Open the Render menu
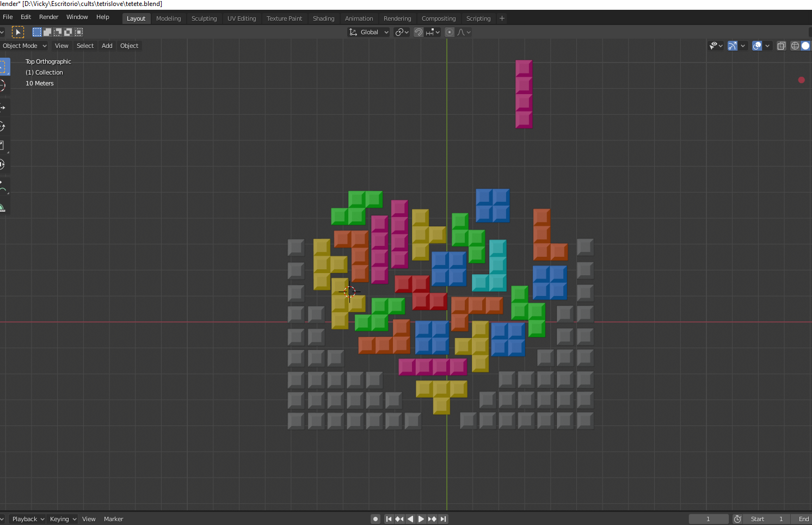Image resolution: width=812 pixels, height=525 pixels. (48, 17)
